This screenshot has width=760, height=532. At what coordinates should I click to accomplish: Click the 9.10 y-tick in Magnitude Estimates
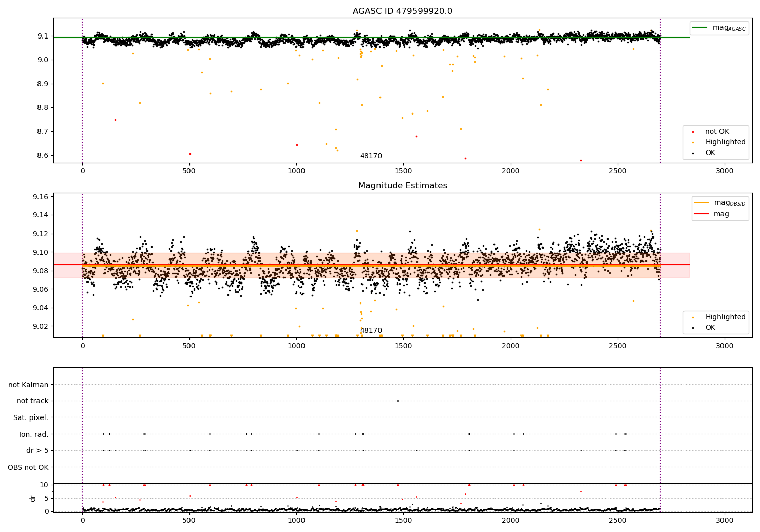pos(41,252)
